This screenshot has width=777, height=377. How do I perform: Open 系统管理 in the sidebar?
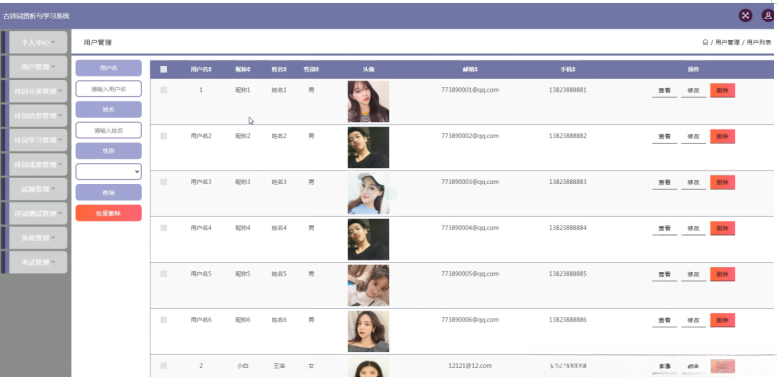pyautogui.click(x=38, y=238)
